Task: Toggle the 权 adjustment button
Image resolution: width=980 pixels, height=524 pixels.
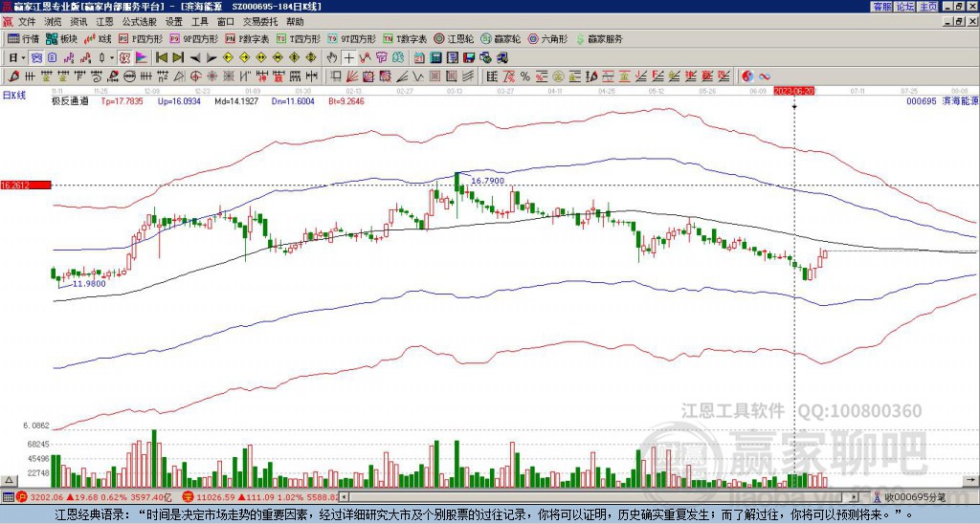Action: pyautogui.click(x=124, y=58)
